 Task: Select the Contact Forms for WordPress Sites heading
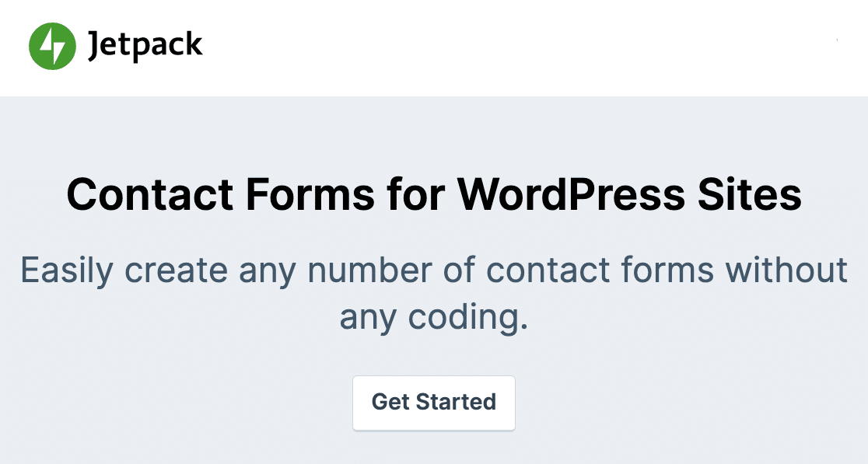434,194
